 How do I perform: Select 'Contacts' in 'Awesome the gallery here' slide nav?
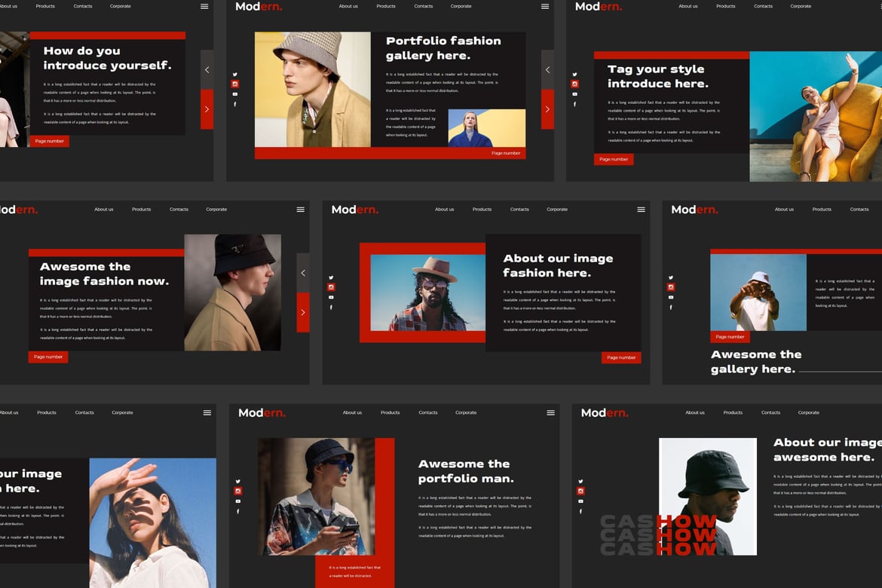tap(859, 210)
